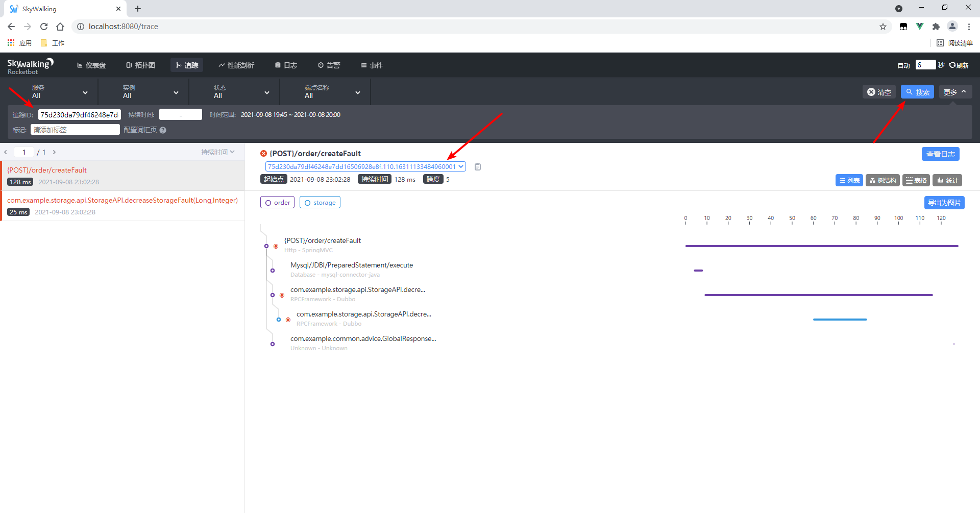This screenshot has height=513, width=980.
Task: Click the trace list page number field
Action: [24, 152]
